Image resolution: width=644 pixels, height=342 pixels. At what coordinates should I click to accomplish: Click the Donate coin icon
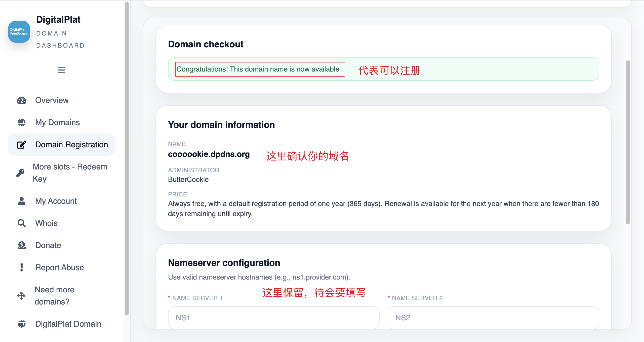point(22,245)
